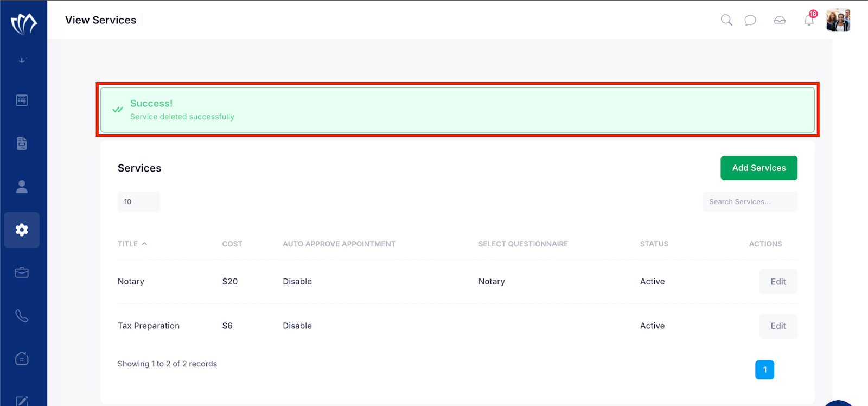Image resolution: width=868 pixels, height=406 pixels.
Task: Click the Notary questionnaire cell
Action: click(492, 282)
